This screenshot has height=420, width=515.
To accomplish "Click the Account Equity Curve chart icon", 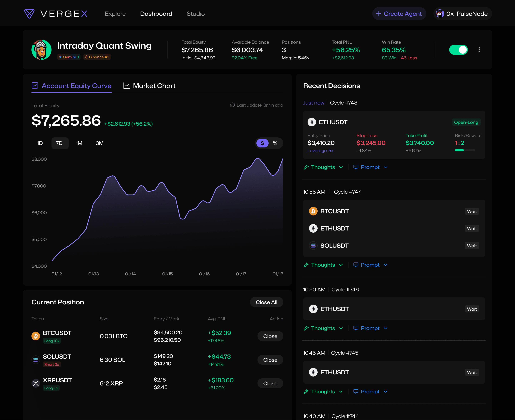I will point(35,86).
